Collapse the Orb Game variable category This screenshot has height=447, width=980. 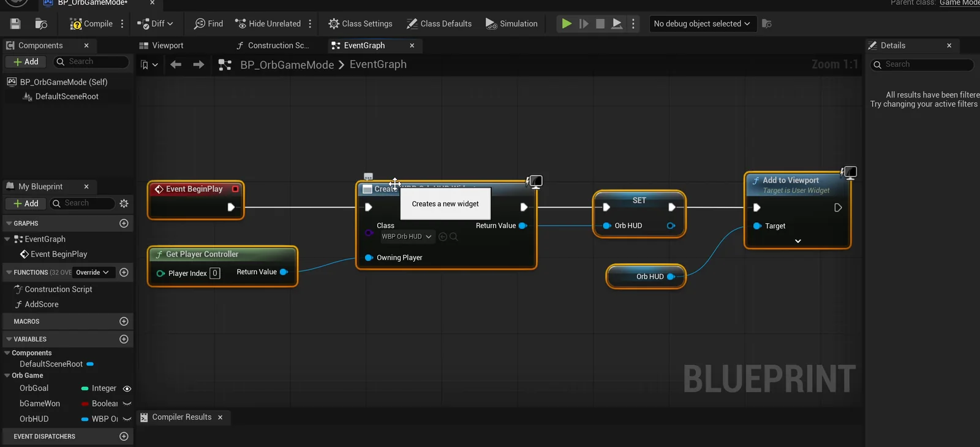[7, 375]
